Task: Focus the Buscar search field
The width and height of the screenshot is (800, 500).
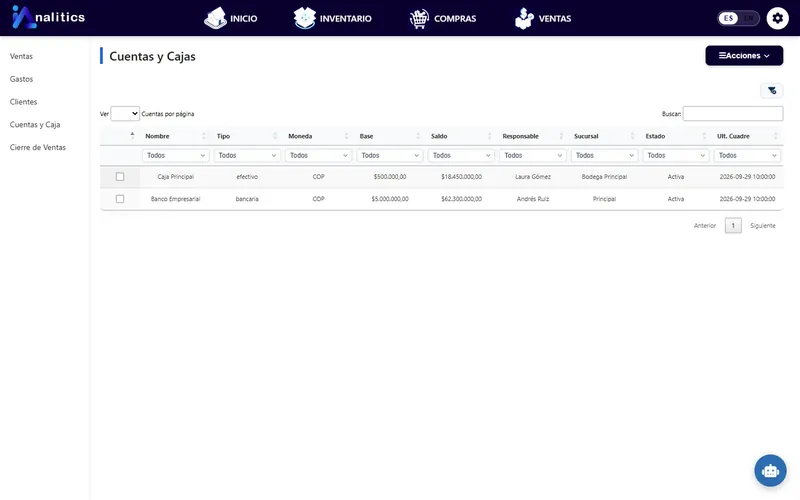Action: tap(733, 114)
